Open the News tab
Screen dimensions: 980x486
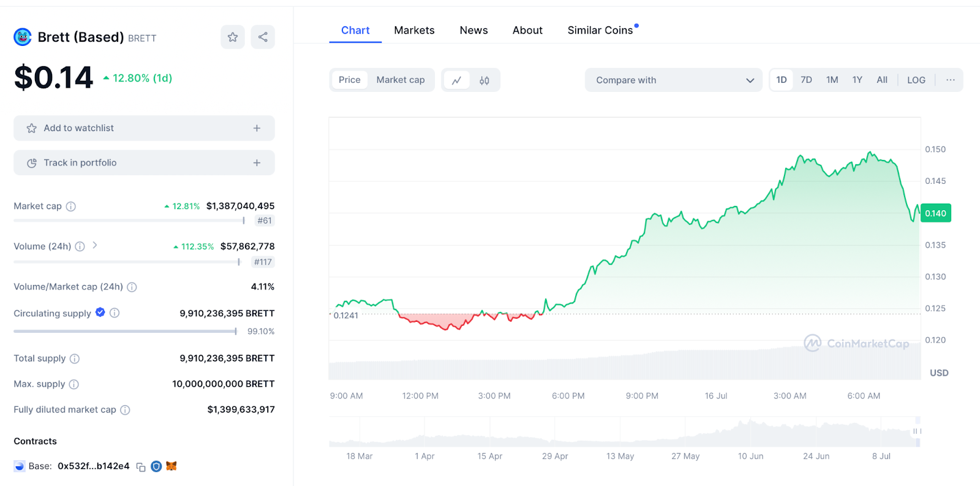tap(474, 30)
